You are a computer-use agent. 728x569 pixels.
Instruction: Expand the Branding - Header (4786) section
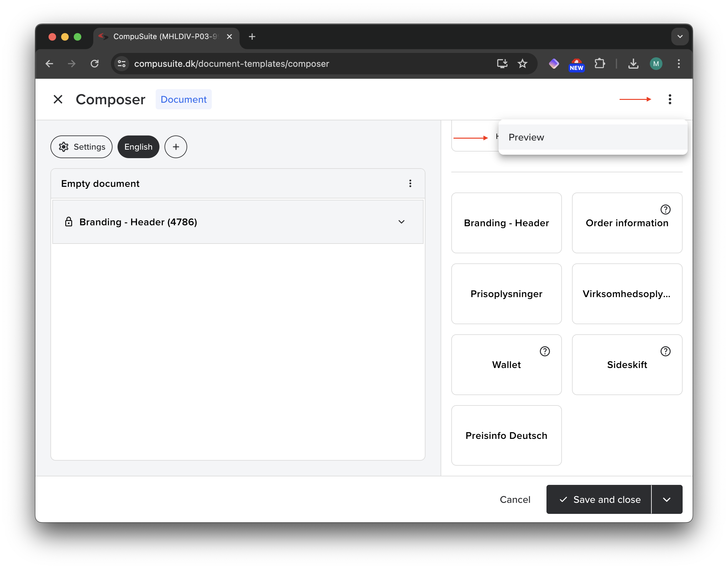pyautogui.click(x=401, y=222)
